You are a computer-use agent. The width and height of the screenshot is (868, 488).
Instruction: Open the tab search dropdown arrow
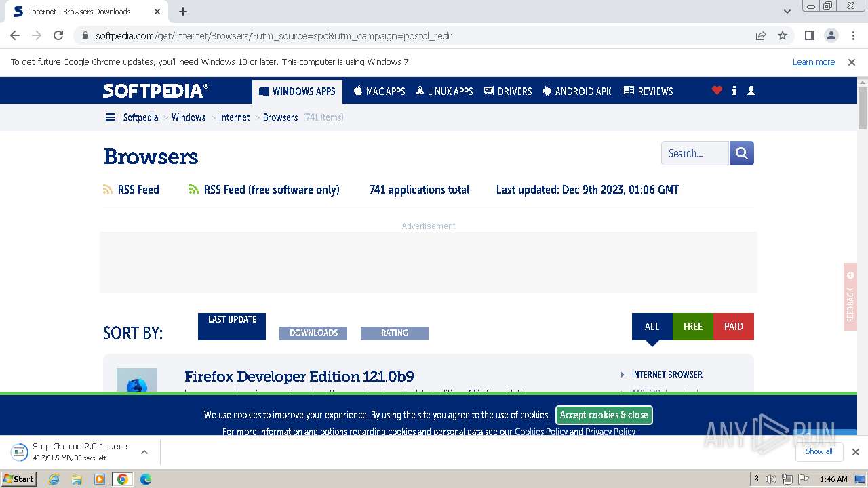787,12
